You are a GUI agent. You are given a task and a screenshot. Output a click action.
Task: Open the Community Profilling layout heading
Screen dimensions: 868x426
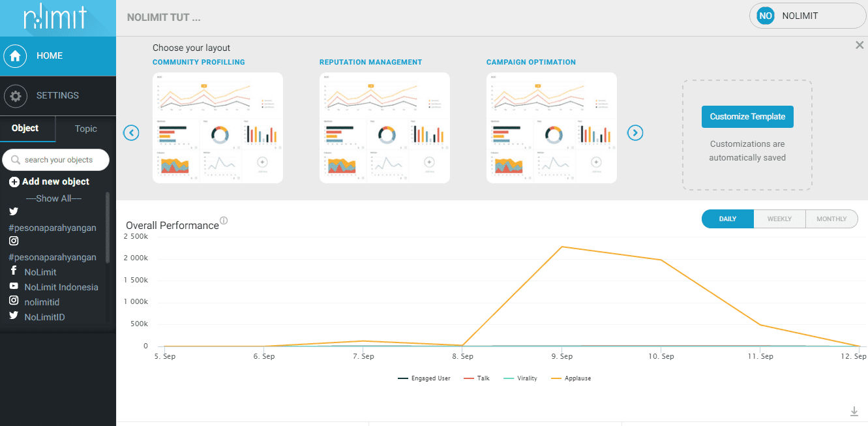[199, 63]
